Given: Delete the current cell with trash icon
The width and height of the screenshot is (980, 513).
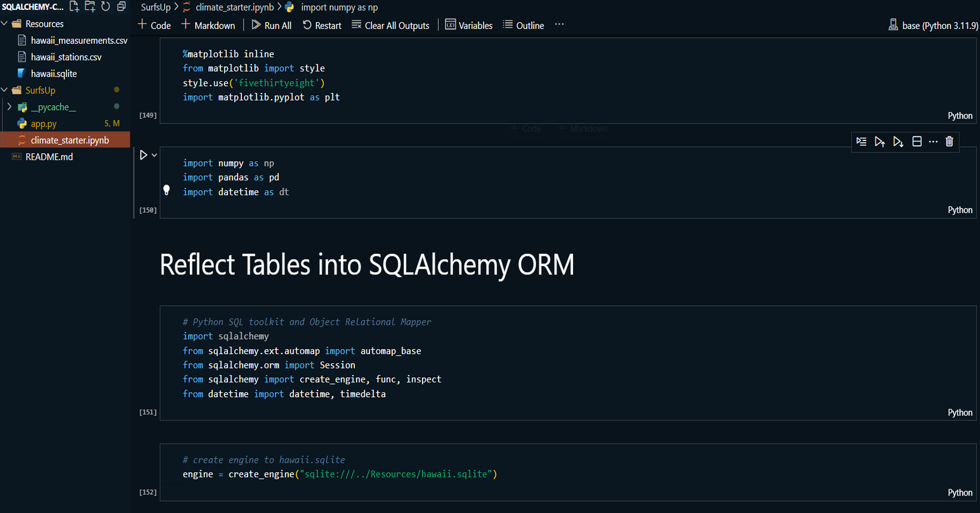Looking at the screenshot, I should coord(949,142).
